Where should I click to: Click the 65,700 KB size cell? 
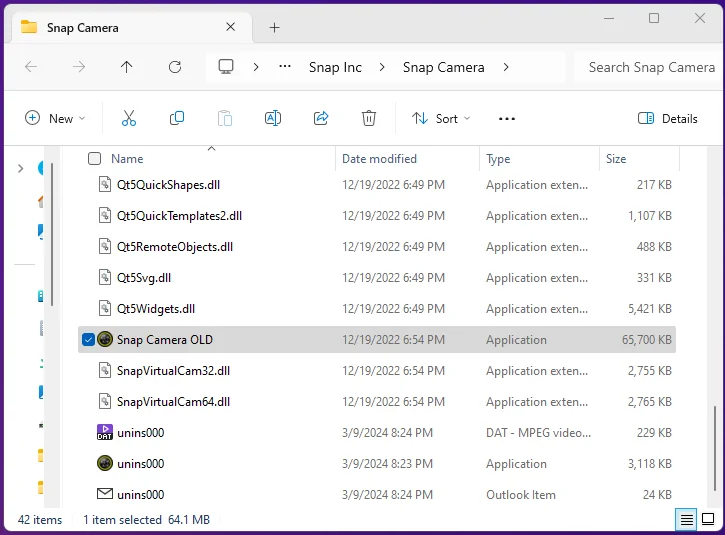(x=646, y=340)
